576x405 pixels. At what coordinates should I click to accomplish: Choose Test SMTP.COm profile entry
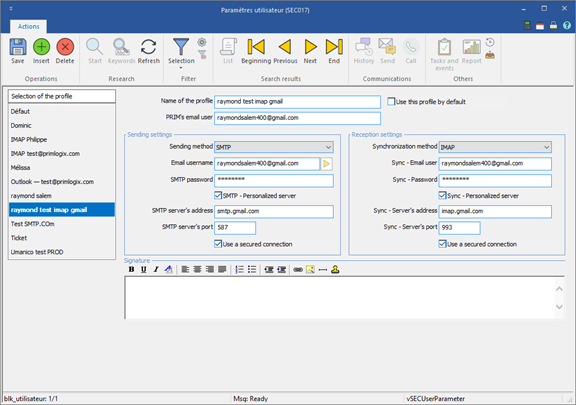click(x=62, y=224)
